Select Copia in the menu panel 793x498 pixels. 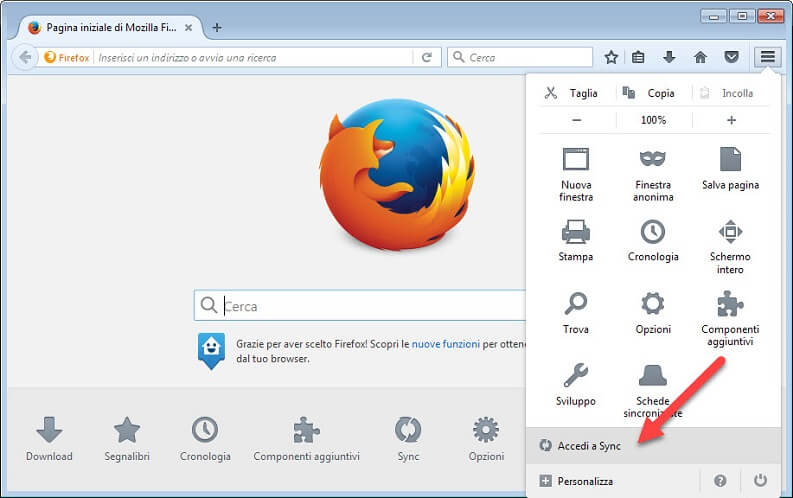point(648,93)
